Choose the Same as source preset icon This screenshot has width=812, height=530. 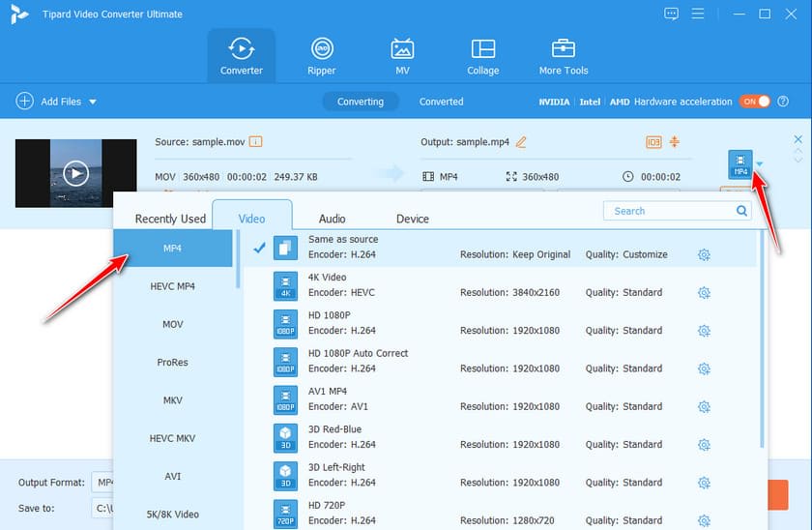285,249
